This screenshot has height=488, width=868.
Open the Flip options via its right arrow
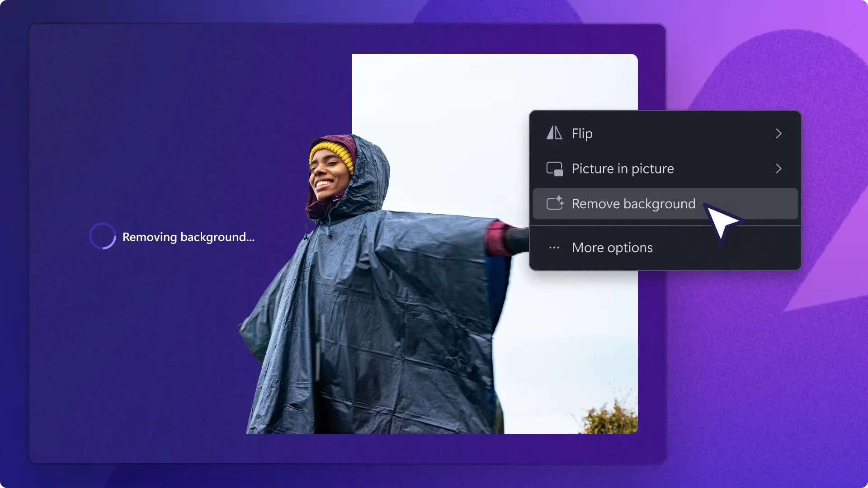pyautogui.click(x=778, y=133)
